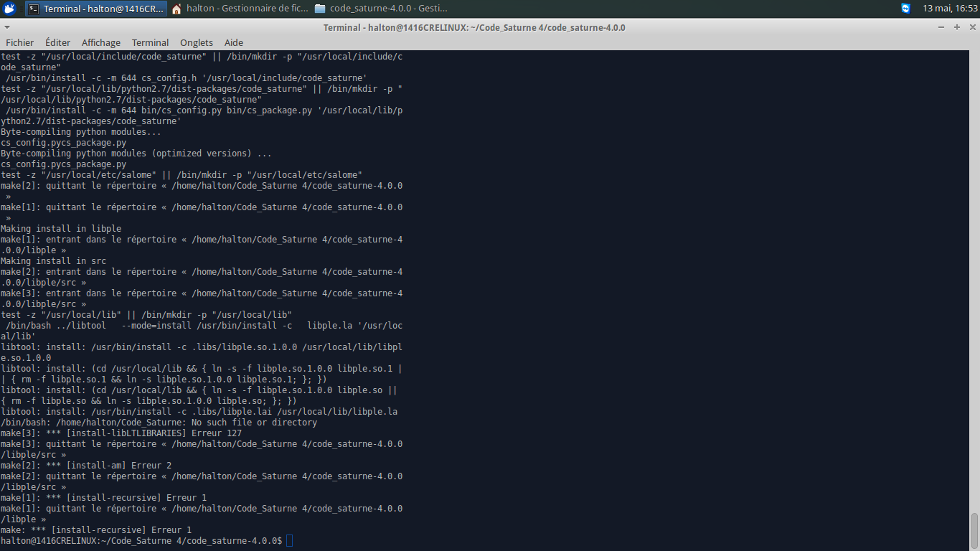Image resolution: width=980 pixels, height=551 pixels.
Task: Open the Fichier menu
Action: (x=20, y=43)
